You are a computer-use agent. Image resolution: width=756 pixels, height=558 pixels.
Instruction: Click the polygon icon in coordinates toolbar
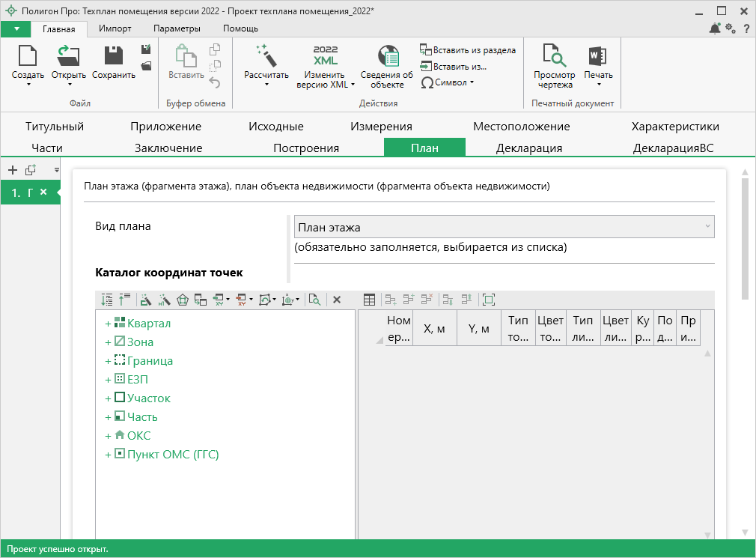coord(182,300)
